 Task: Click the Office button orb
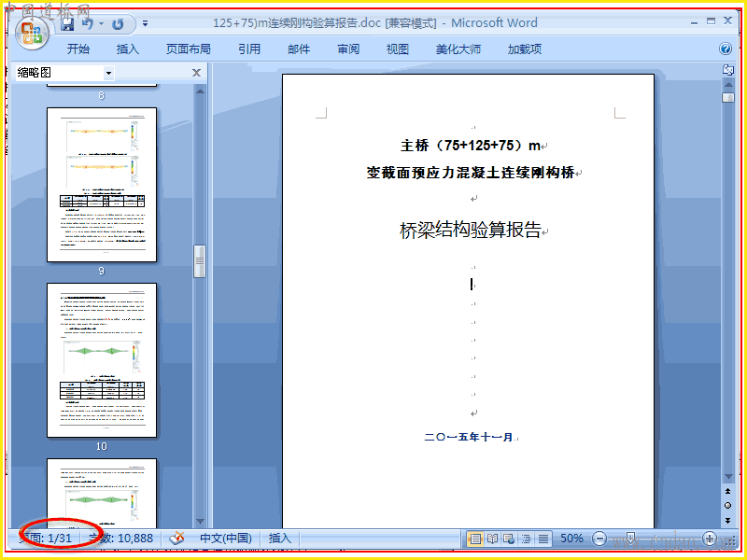[x=32, y=33]
